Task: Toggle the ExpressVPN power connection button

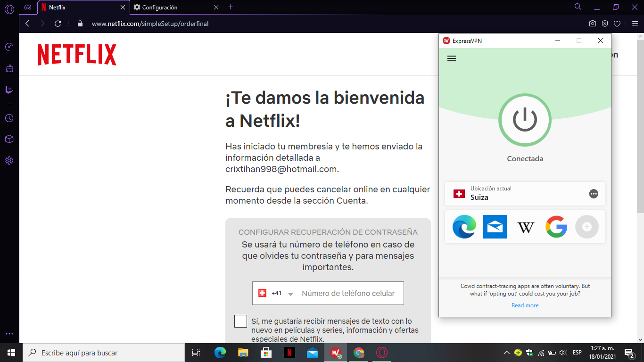Action: click(x=525, y=120)
